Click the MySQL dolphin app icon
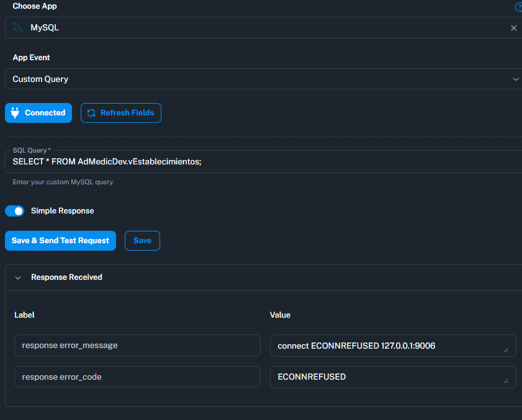Image resolution: width=522 pixels, height=420 pixels. (17, 27)
